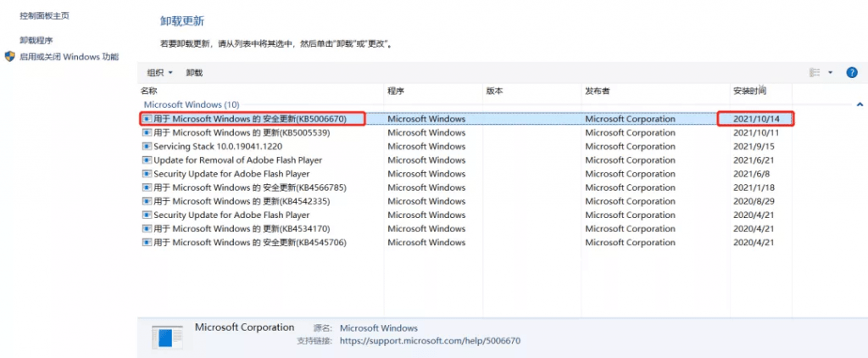Open the 组织 dropdown menu
Viewport: 868px width, 358px height.
tap(160, 73)
